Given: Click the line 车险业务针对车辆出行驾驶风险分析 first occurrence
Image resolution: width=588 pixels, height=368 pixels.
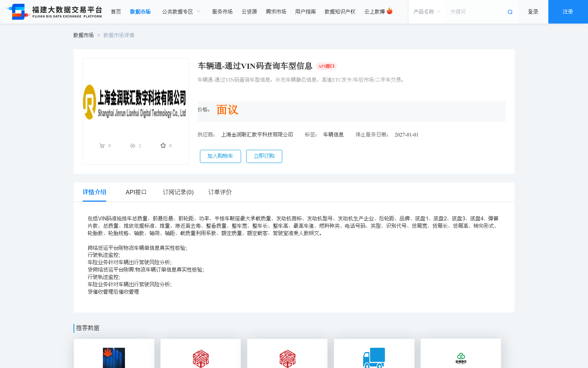Looking at the screenshot, I should 129,262.
